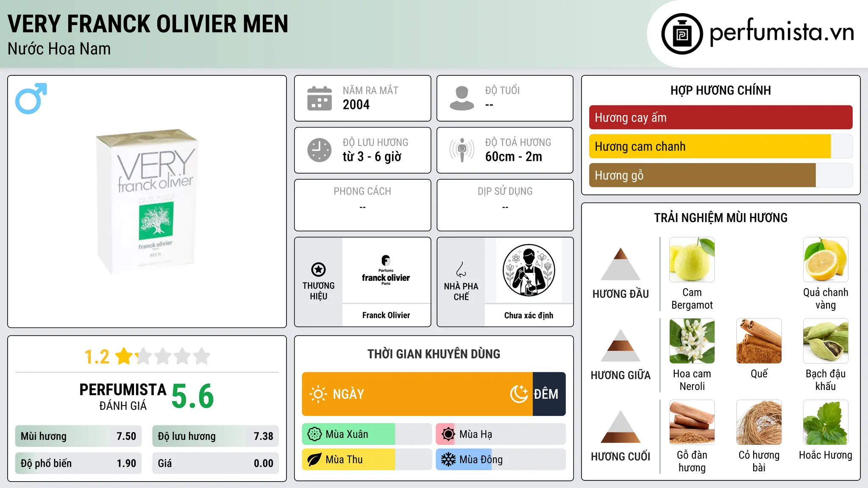Click the Phong cách card
The height and width of the screenshot is (488, 868).
[x=362, y=205]
